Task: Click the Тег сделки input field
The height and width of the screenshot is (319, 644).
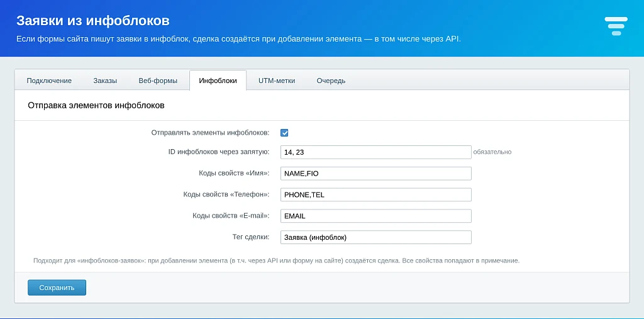Action: click(376, 237)
